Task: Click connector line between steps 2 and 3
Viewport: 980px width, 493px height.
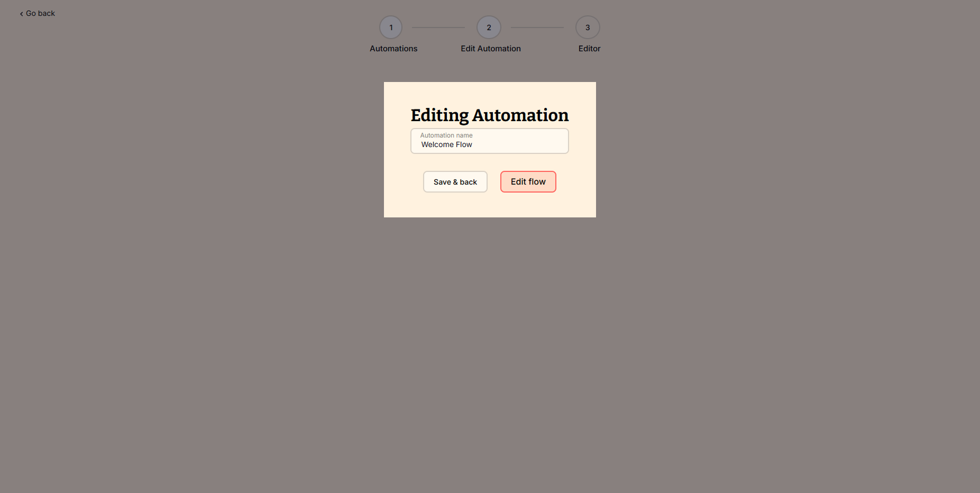Action: [x=537, y=28]
